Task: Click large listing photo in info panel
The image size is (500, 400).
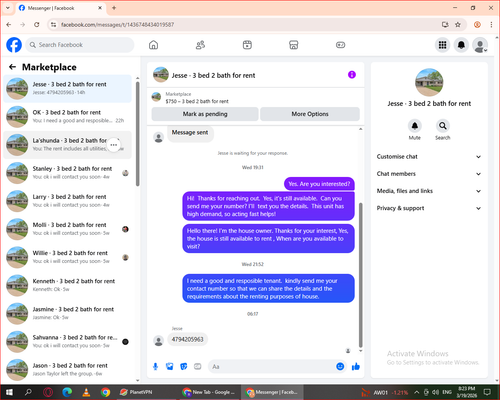Action: click(429, 82)
